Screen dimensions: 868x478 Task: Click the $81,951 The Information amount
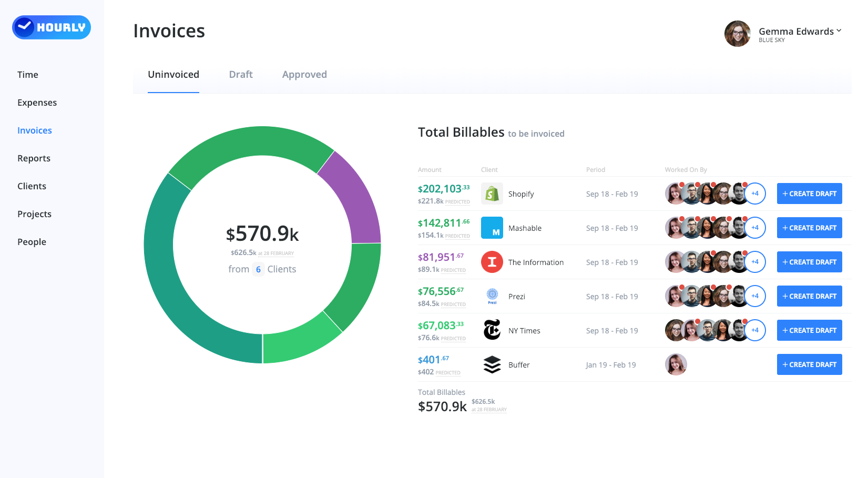pos(441,257)
